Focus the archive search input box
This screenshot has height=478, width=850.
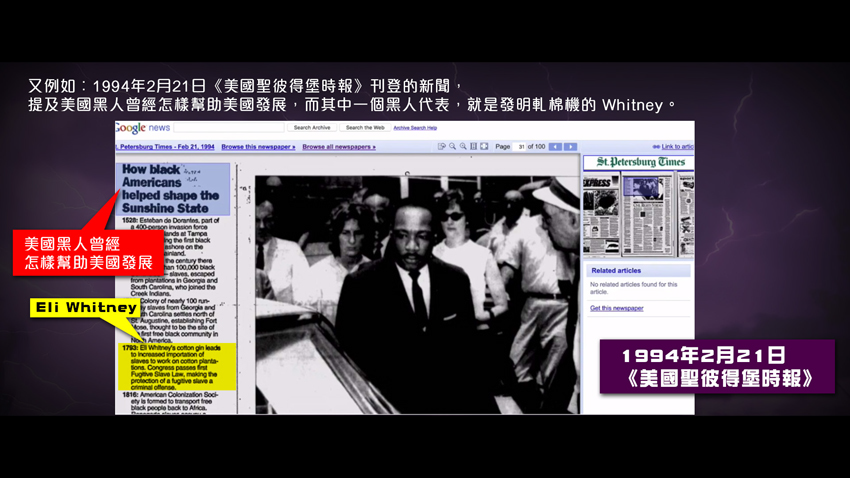[x=229, y=127]
